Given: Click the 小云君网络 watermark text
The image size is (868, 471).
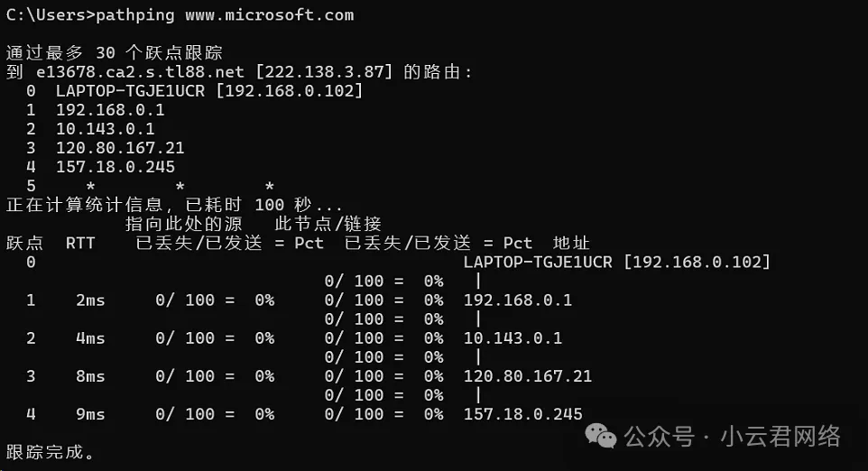Looking at the screenshot, I should click(x=780, y=438).
